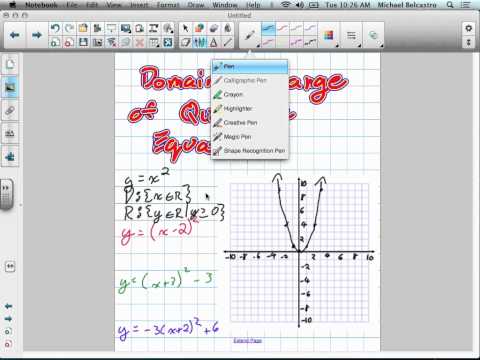480x360 pixels.
Task: Click the sidebar double-arrow handle
Action: (6, 195)
